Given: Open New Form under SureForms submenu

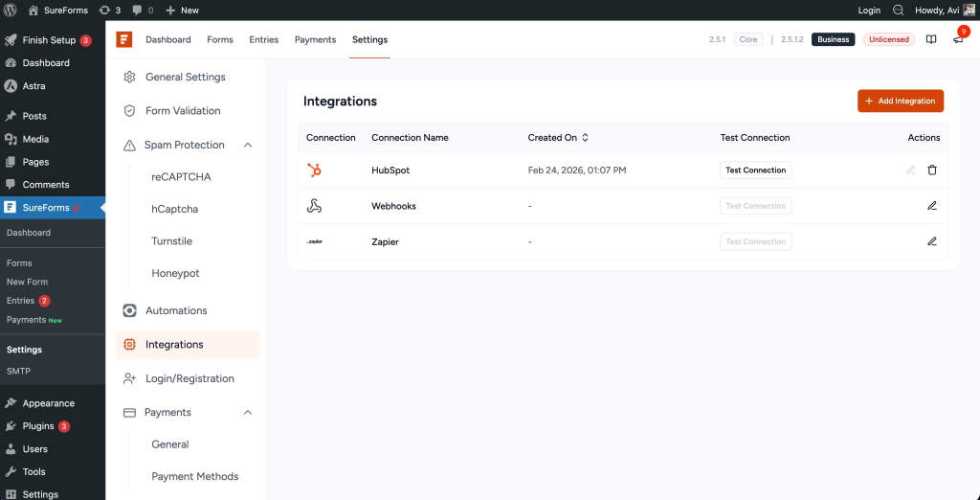Looking at the screenshot, I should point(28,282).
